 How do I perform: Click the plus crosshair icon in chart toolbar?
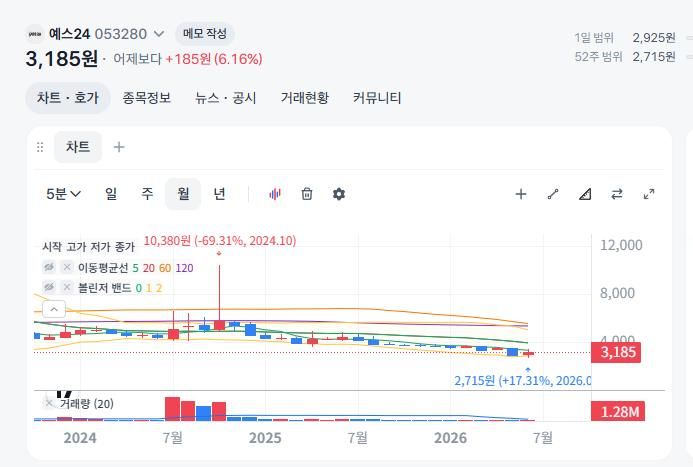click(x=521, y=194)
